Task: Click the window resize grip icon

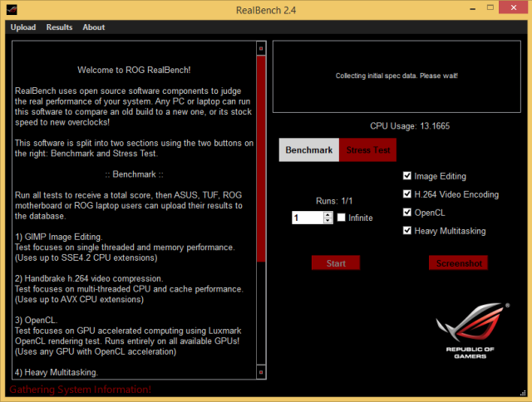Action: [523, 393]
